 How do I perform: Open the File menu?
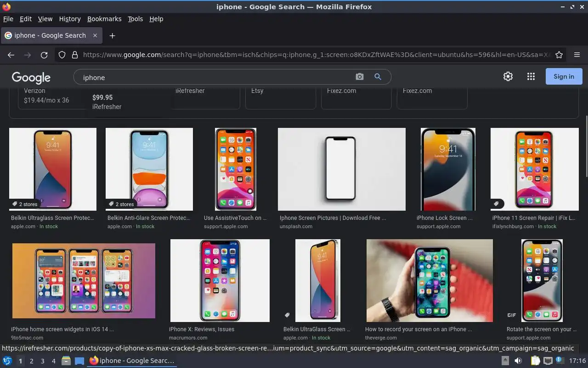click(8, 19)
